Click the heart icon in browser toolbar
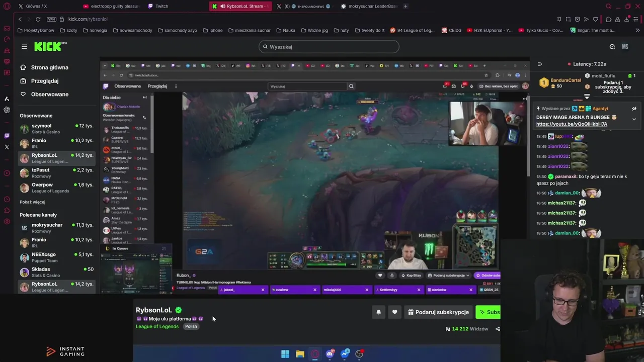This screenshot has height=362, width=644. [596, 19]
